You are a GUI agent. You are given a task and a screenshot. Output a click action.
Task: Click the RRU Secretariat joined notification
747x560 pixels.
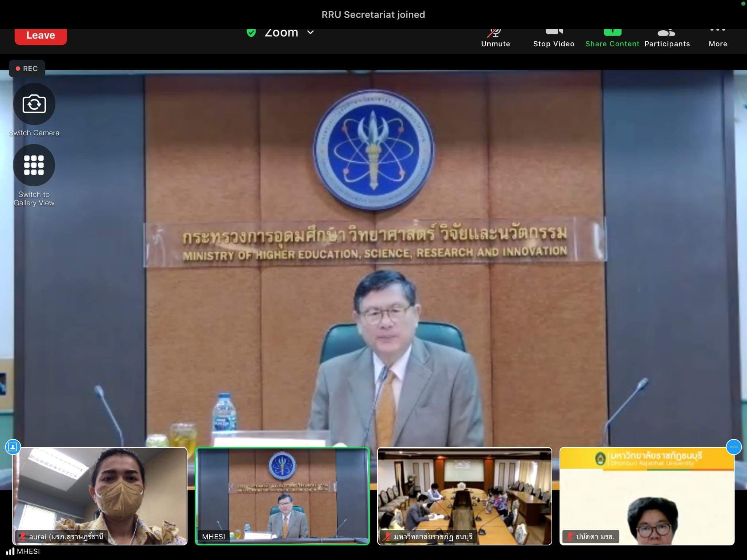[x=373, y=15]
